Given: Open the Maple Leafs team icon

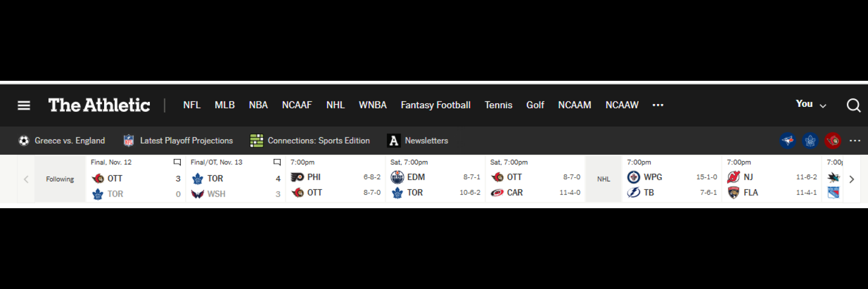Looking at the screenshot, I should pos(810,141).
